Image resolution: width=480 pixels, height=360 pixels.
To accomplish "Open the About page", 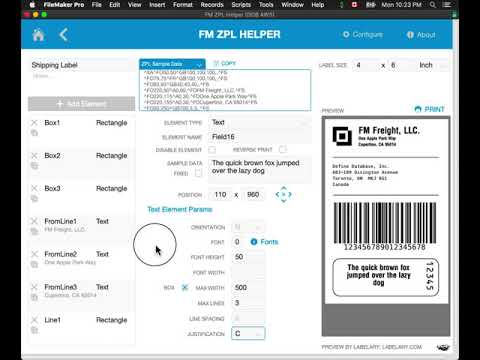I will [x=421, y=35].
